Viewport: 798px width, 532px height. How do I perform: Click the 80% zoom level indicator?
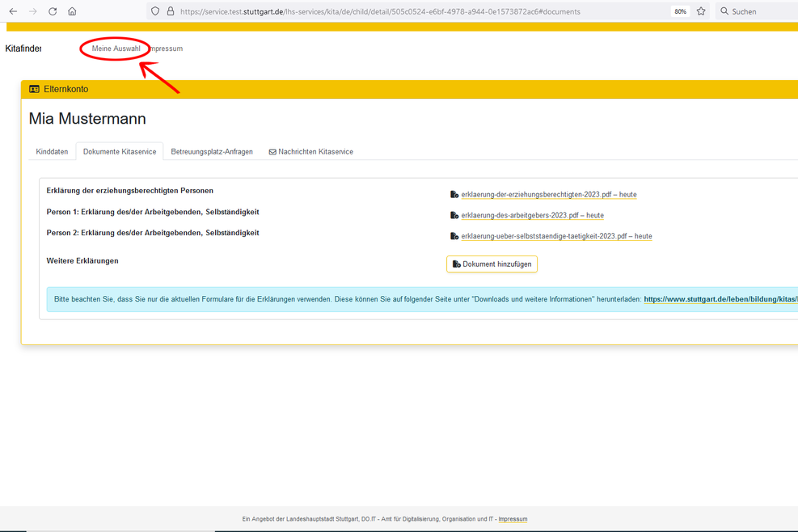(x=680, y=11)
